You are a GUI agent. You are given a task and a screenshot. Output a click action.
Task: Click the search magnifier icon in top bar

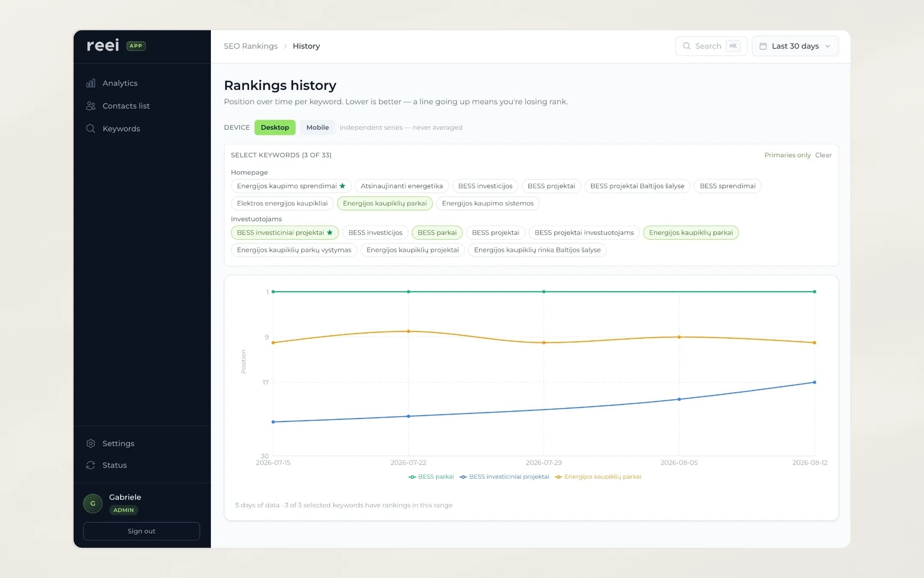click(687, 46)
